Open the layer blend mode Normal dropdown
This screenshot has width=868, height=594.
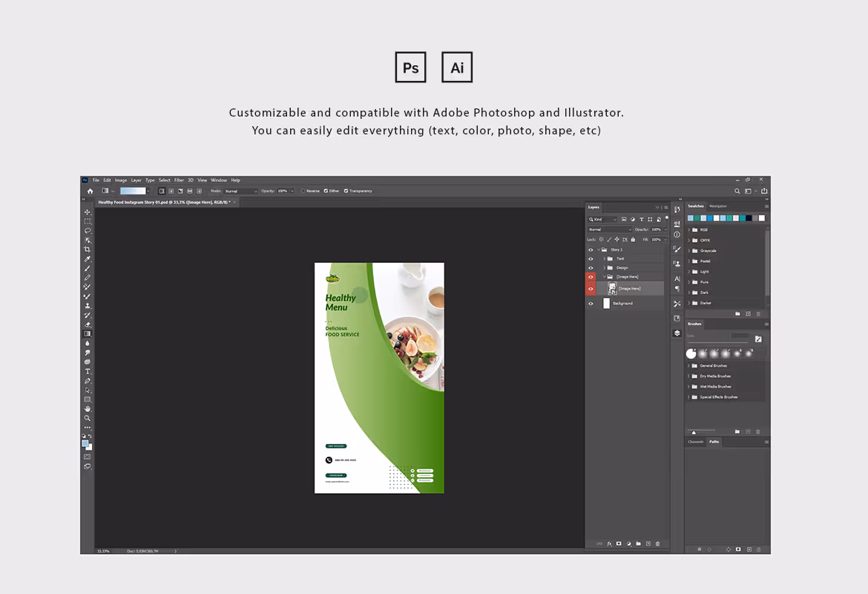coord(610,229)
